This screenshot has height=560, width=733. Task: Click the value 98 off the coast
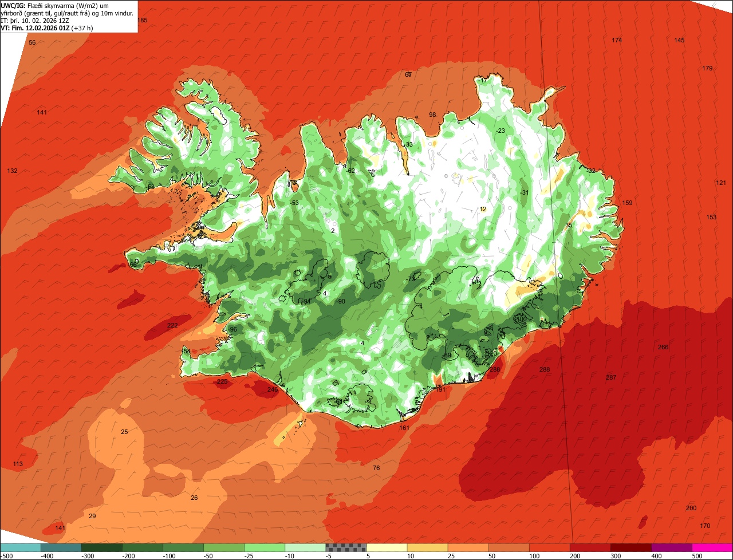432,115
